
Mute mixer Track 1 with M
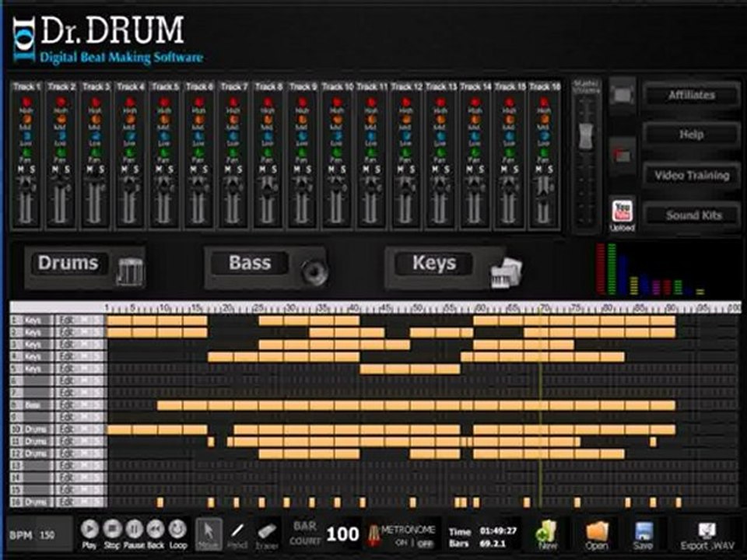[x=20, y=170]
